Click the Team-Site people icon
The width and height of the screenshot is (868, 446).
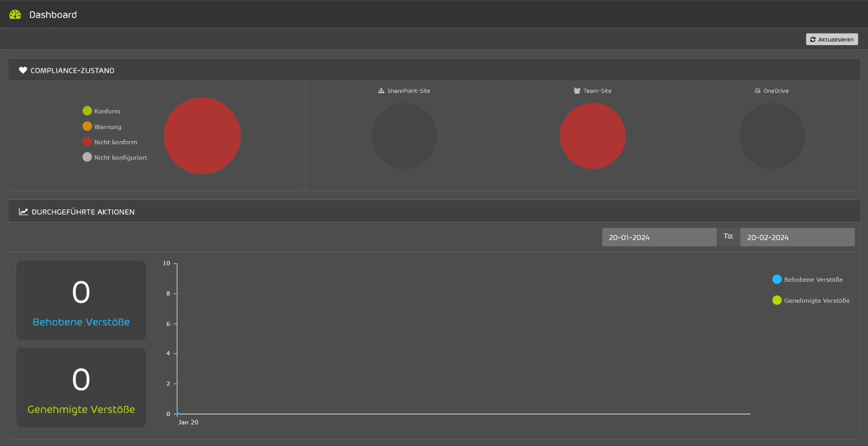point(577,91)
